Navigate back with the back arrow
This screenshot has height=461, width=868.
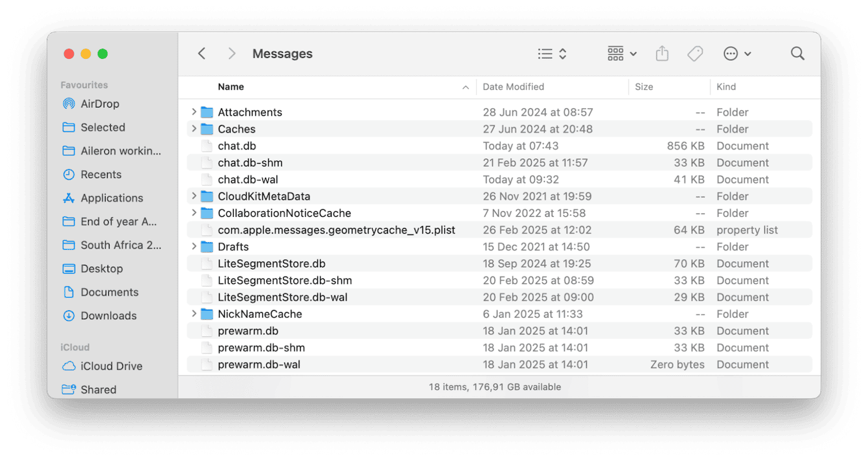pos(201,53)
